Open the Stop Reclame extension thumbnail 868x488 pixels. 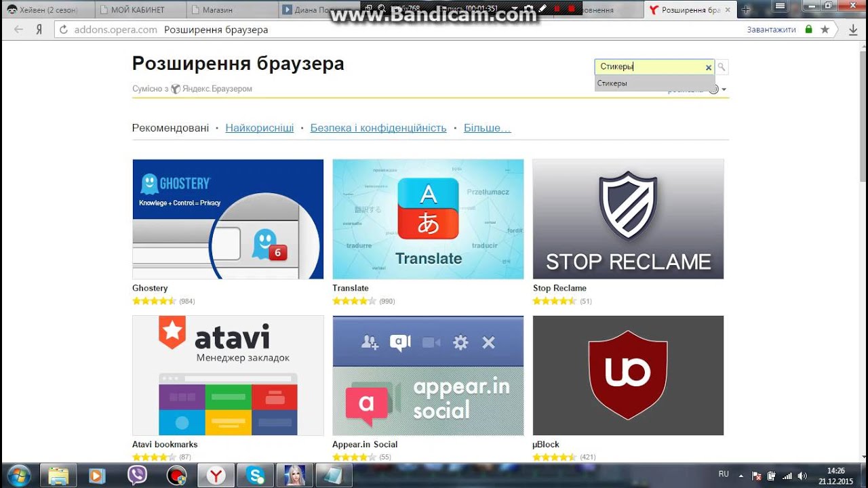(x=628, y=219)
